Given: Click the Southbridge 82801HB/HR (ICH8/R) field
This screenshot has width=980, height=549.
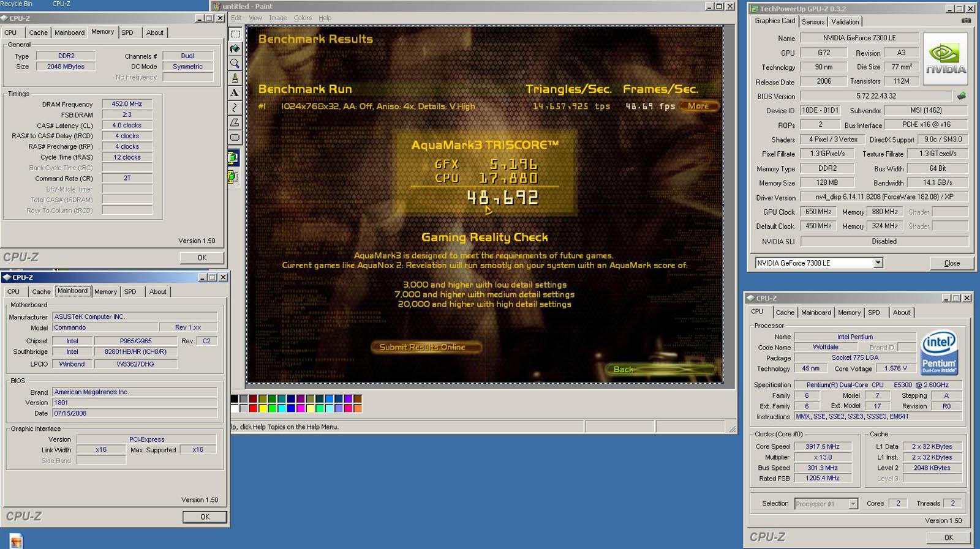Looking at the screenshot, I should coord(136,352).
